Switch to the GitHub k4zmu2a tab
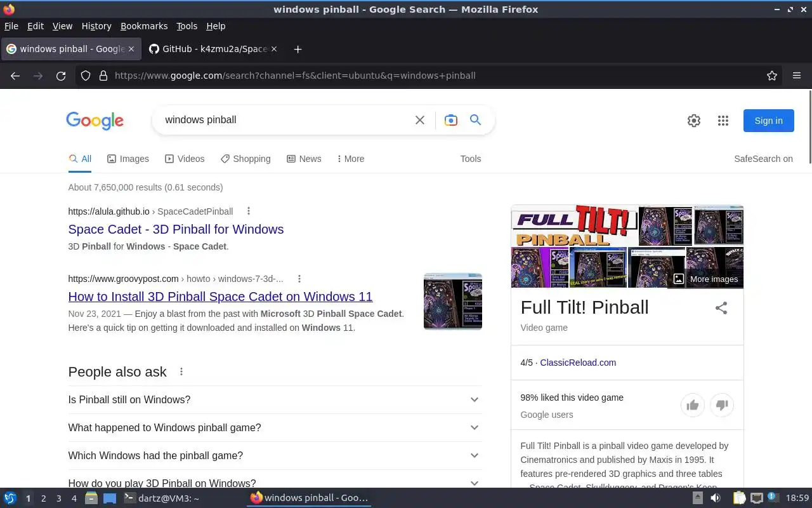The width and height of the screenshot is (812, 508). click(213, 49)
